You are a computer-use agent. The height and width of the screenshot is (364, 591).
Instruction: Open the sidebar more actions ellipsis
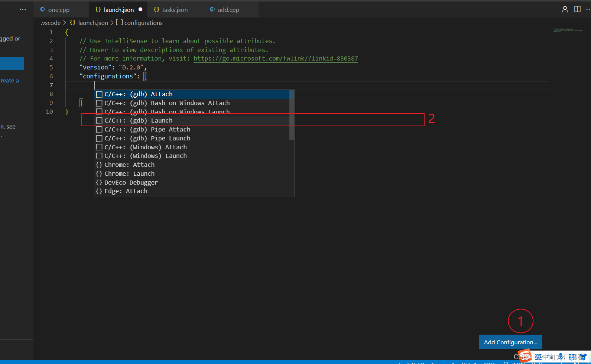pos(23,9)
